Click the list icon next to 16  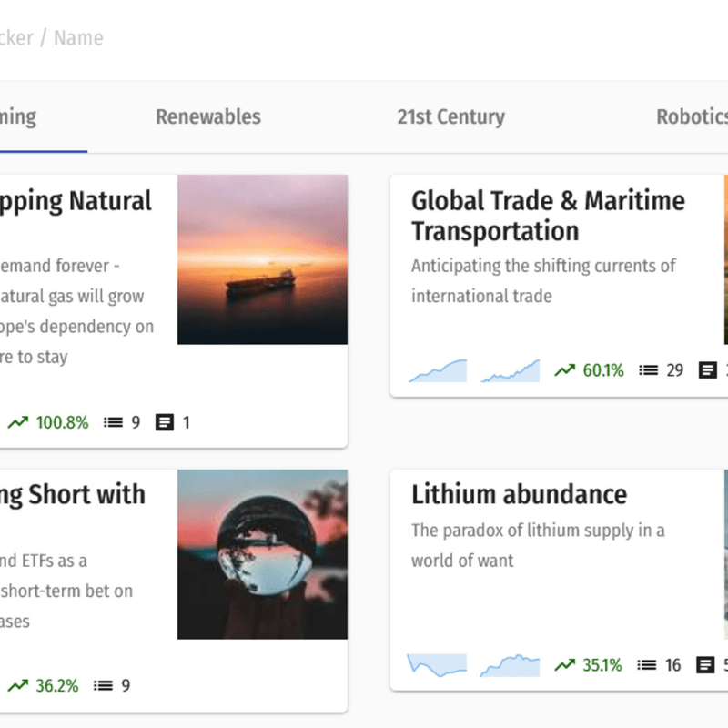pyautogui.click(x=646, y=665)
